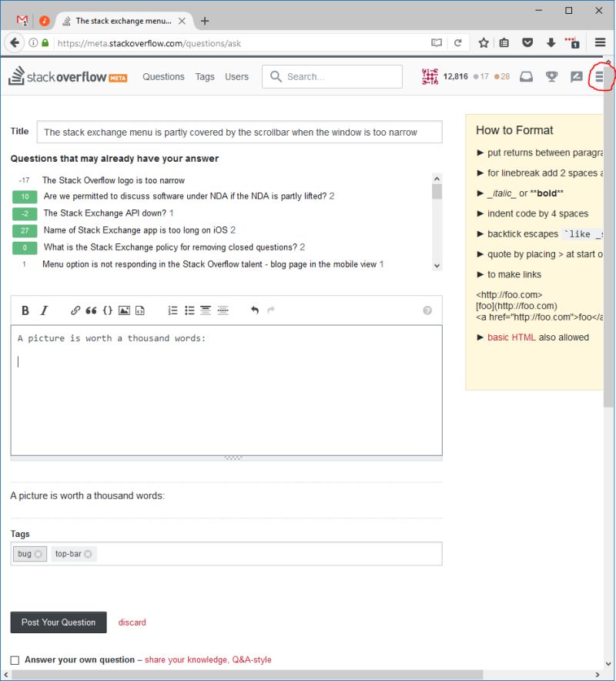Check Answer your own question
Screen dimensions: 616x681
pyautogui.click(x=13, y=659)
